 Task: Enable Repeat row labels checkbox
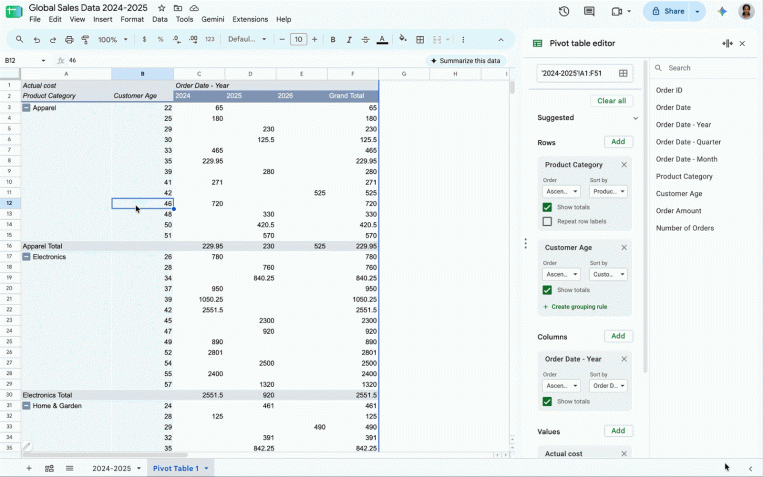[x=547, y=221]
